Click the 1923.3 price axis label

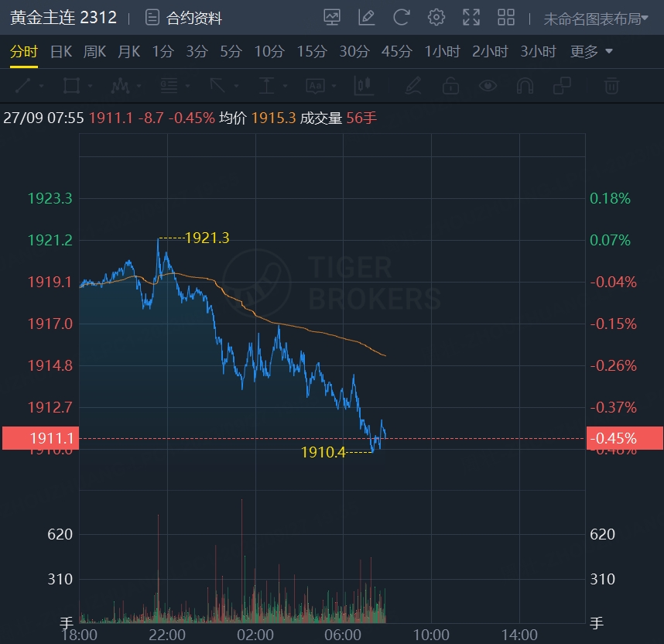coord(50,198)
